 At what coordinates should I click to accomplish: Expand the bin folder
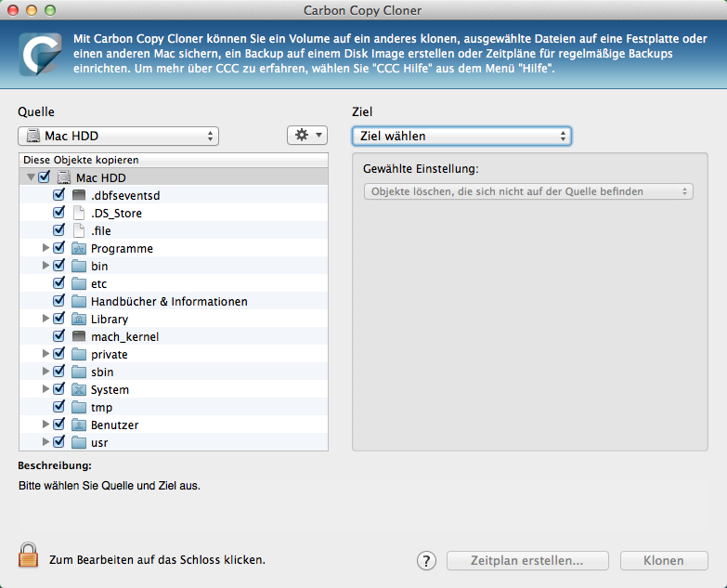point(45,266)
